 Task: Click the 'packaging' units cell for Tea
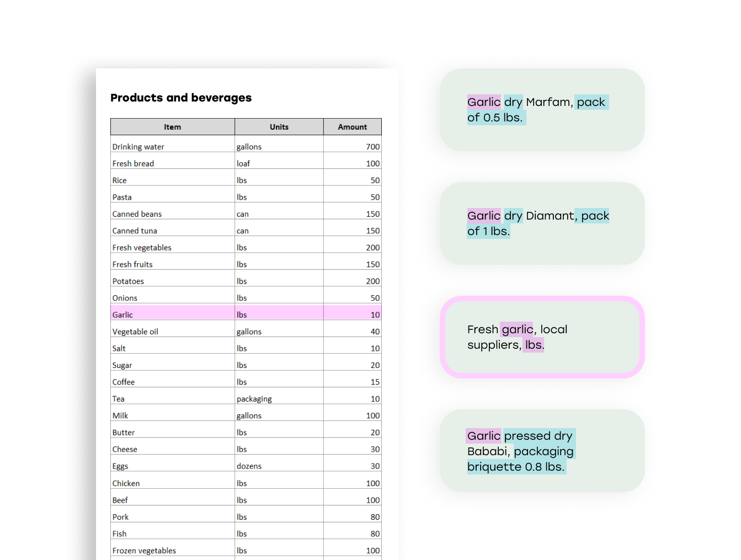279,397
